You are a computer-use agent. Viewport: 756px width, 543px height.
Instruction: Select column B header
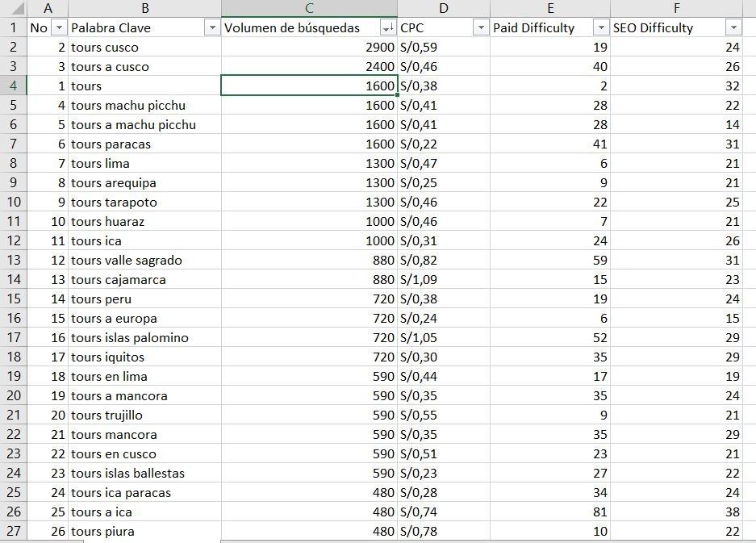click(x=144, y=8)
